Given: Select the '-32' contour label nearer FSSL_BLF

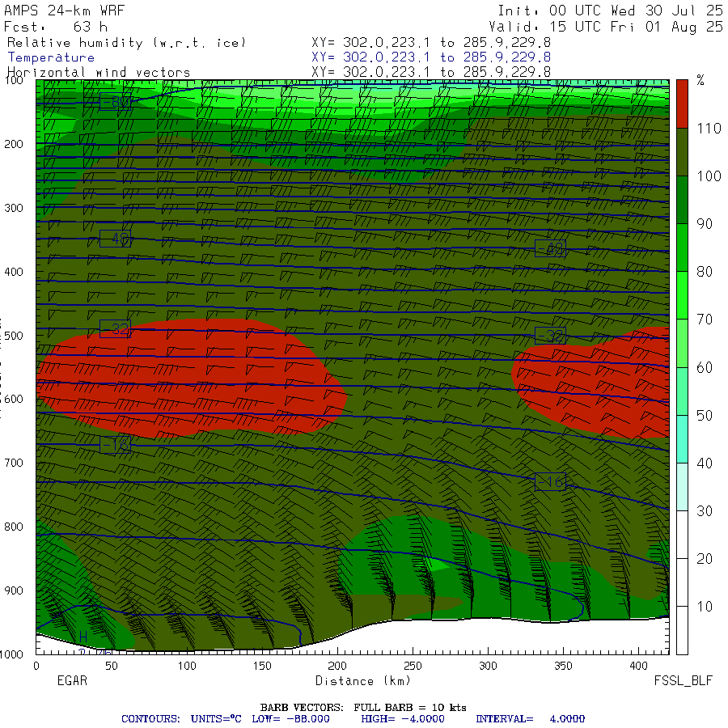Looking at the screenshot, I should [550, 335].
